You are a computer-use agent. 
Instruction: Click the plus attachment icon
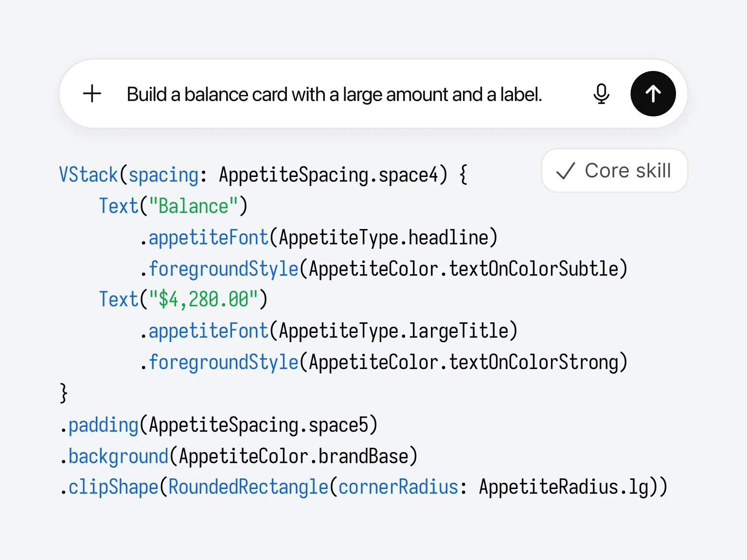coord(92,94)
